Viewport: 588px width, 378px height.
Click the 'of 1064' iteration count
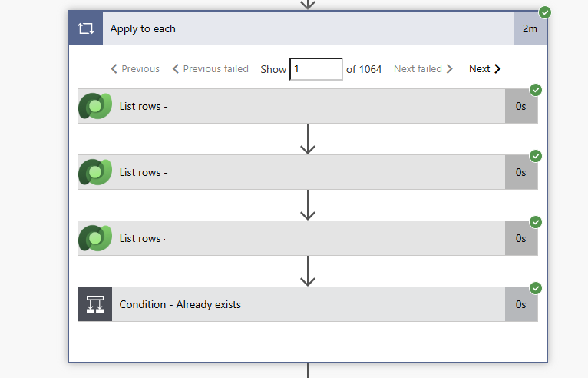tap(364, 69)
